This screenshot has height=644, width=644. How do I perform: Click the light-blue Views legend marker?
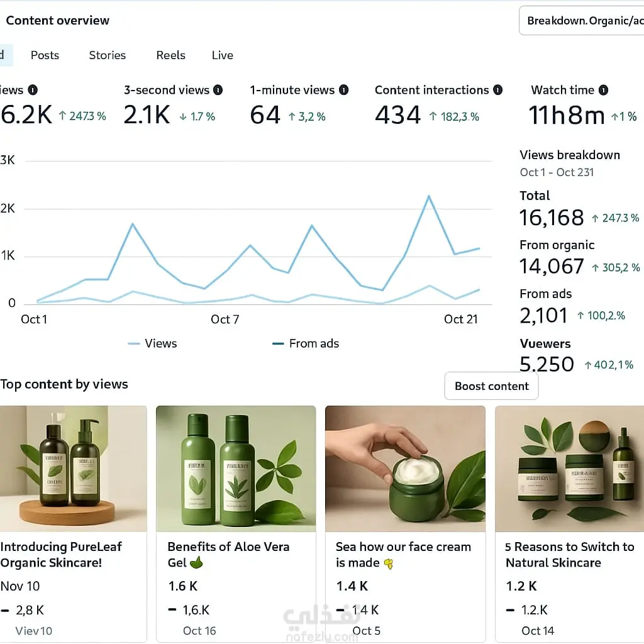click(134, 343)
